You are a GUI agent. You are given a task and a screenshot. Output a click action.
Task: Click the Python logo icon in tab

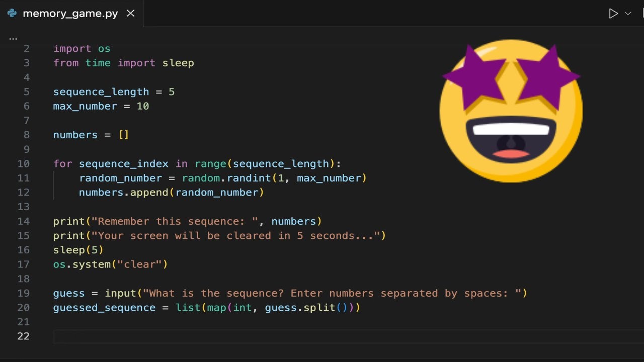[12, 14]
